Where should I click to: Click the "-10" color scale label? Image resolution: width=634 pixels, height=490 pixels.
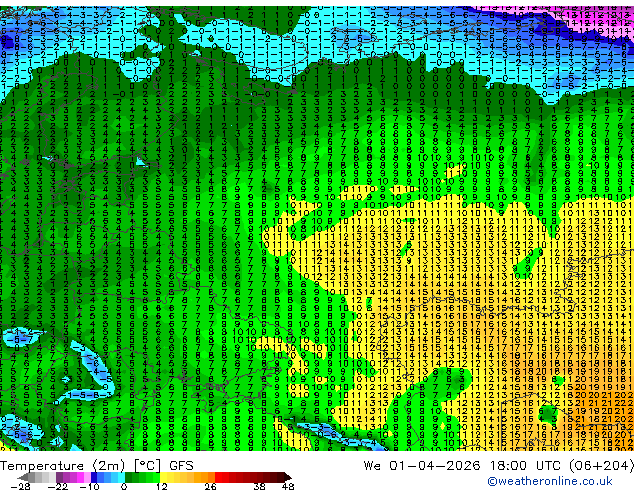coord(89,486)
